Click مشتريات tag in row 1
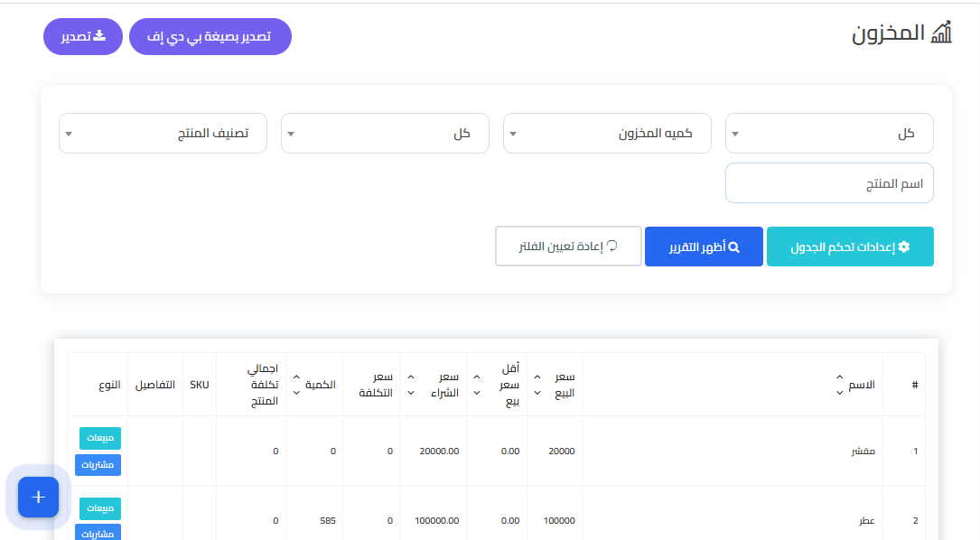The image size is (980, 540). [x=99, y=464]
